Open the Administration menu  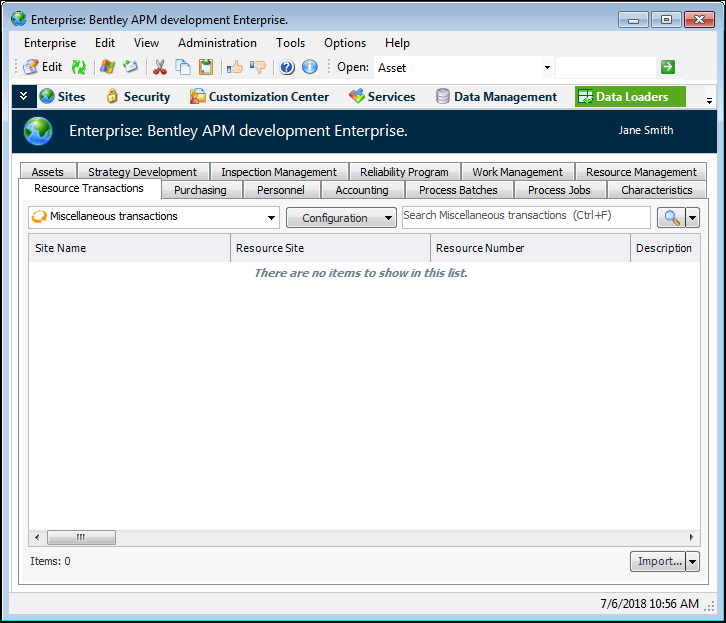pos(217,43)
